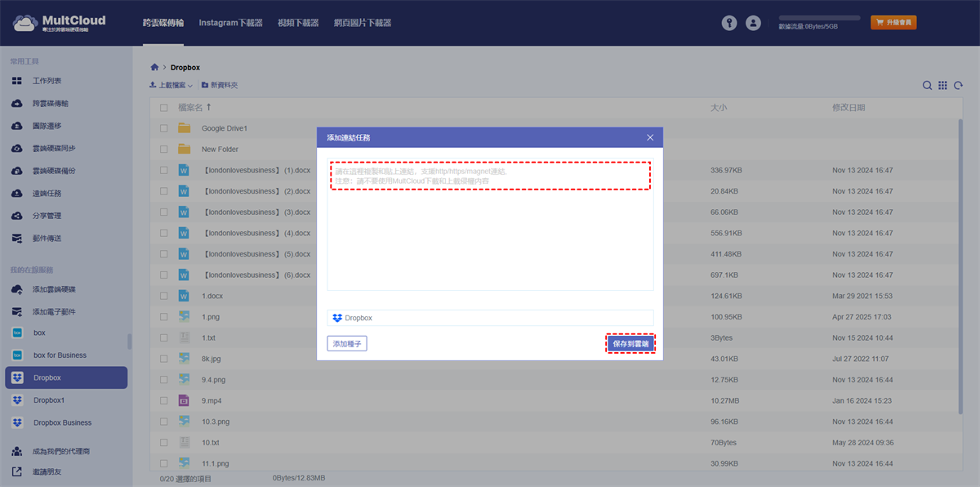Open the user account avatar icon

(x=753, y=23)
